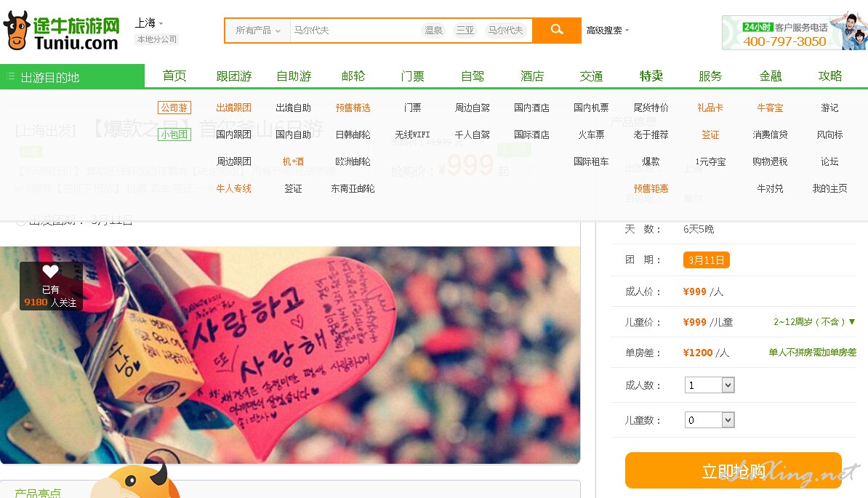The height and width of the screenshot is (498, 868).
Task: Click the 出游目的地 destination menu
Action: pyautogui.click(x=72, y=76)
